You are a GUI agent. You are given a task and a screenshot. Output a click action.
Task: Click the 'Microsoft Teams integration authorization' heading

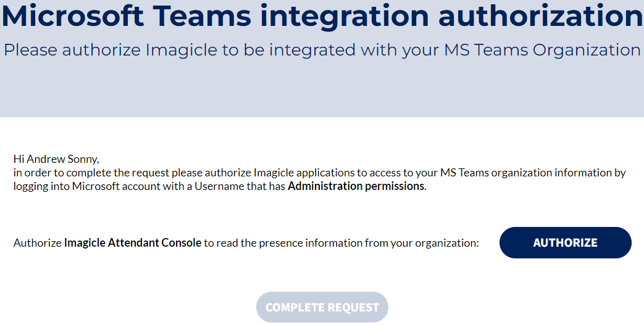click(322, 16)
